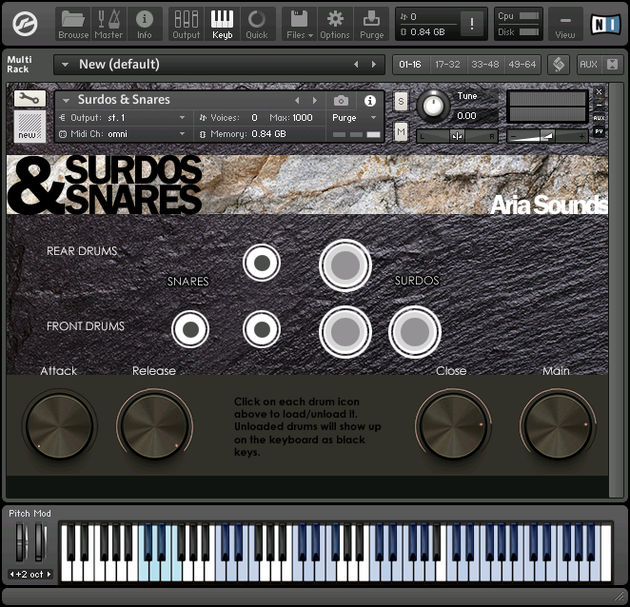
Task: Load next multi with right arrow
Action: click(x=374, y=64)
